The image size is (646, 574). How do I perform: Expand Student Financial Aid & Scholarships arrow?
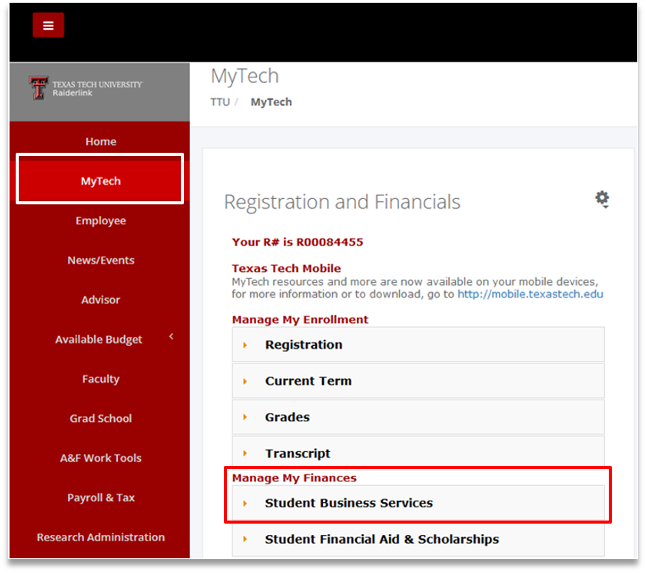pyautogui.click(x=245, y=539)
